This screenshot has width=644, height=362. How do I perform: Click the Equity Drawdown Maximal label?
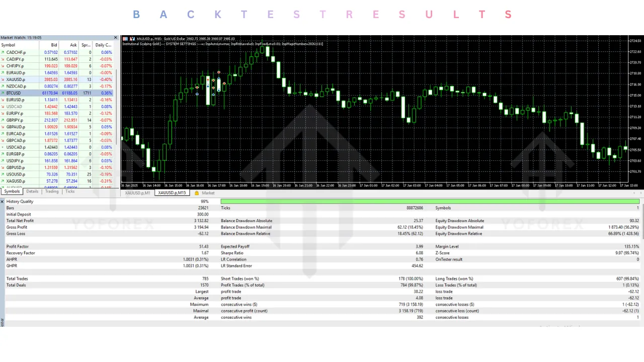[459, 227]
